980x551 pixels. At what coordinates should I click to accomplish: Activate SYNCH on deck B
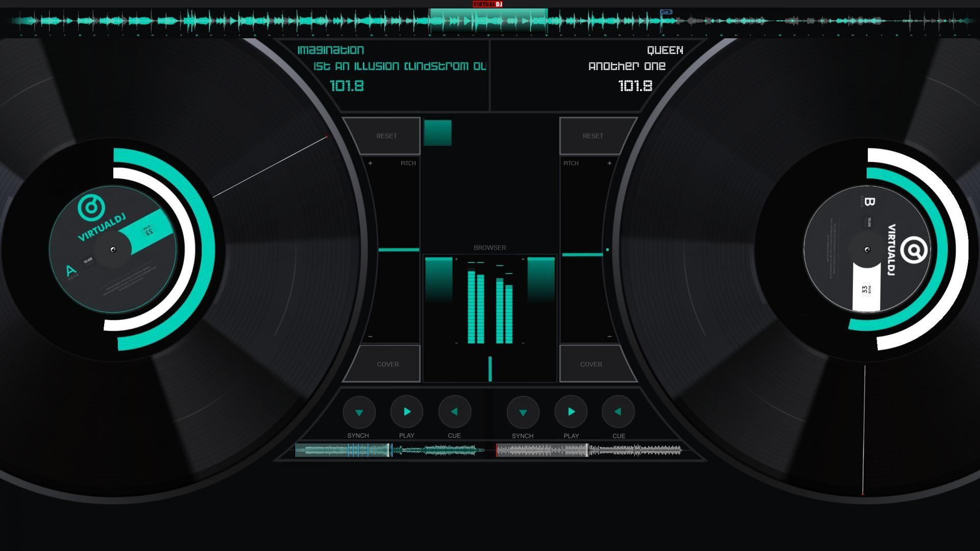tap(523, 412)
